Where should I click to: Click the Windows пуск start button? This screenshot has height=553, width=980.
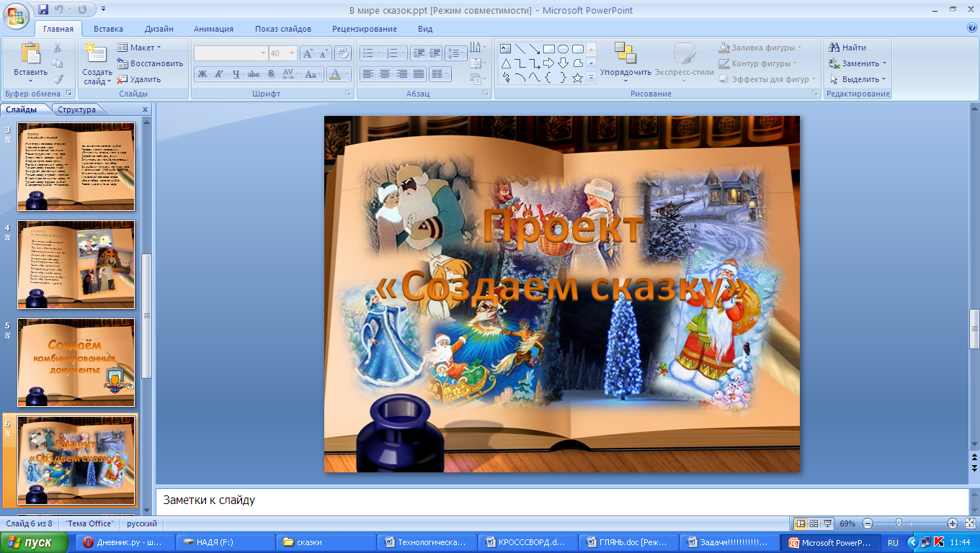pos(34,542)
